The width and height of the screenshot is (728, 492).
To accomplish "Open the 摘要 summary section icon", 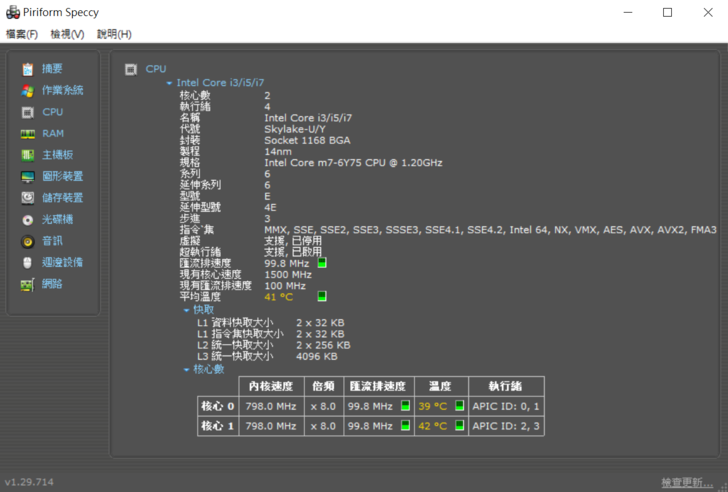I will pyautogui.click(x=28, y=69).
